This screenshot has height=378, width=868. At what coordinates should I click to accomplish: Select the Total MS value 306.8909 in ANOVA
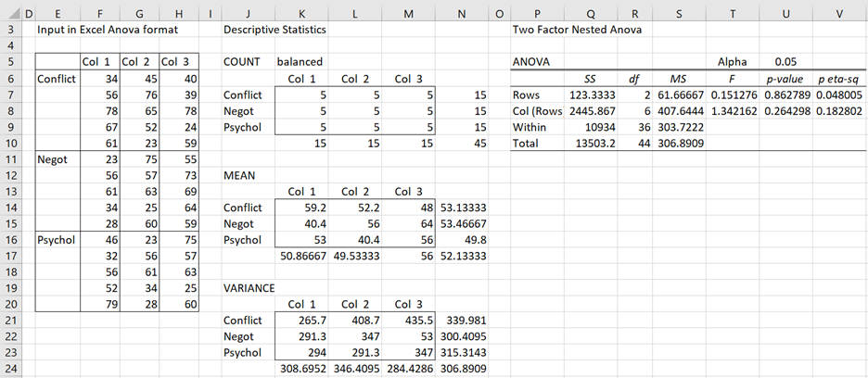click(679, 144)
